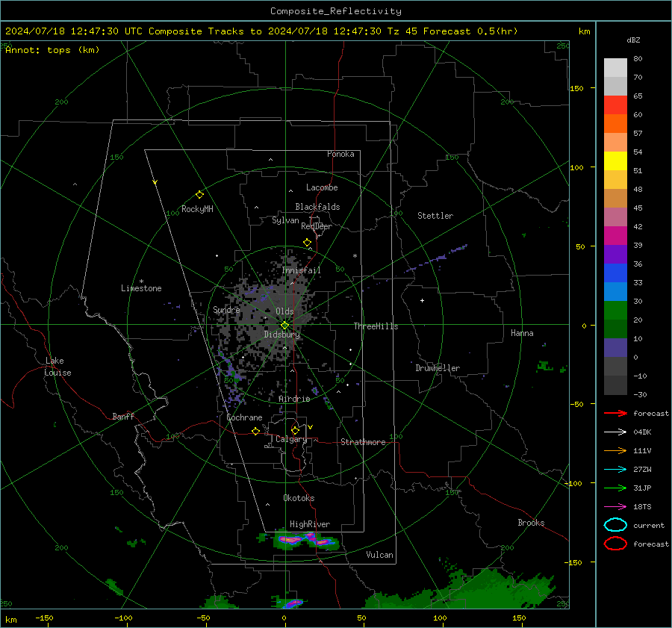Click the 'Annot: tops (km)' label
The image size is (672, 628).
tap(53, 50)
